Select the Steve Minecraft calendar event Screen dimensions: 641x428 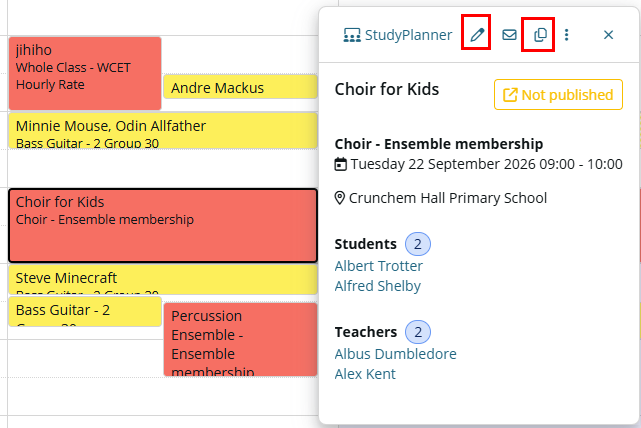tap(163, 280)
